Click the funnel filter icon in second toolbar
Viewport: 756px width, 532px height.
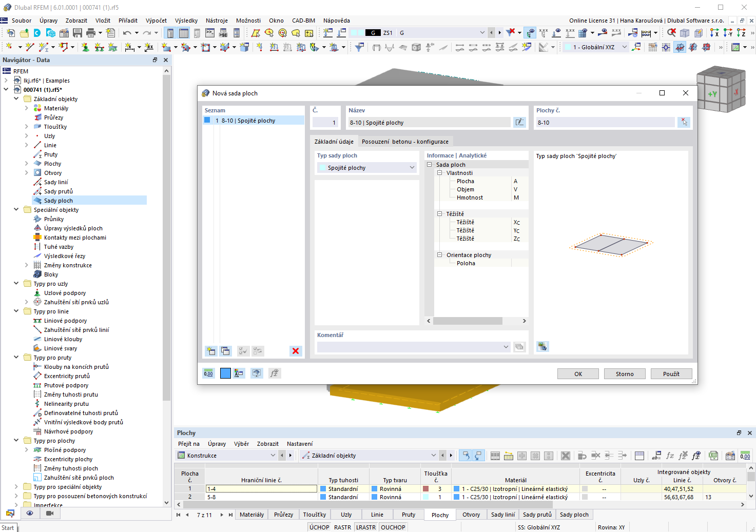point(359,47)
